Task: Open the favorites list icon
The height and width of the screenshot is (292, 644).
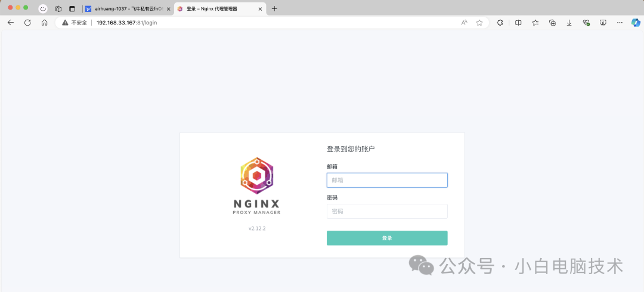Action: coord(535,23)
